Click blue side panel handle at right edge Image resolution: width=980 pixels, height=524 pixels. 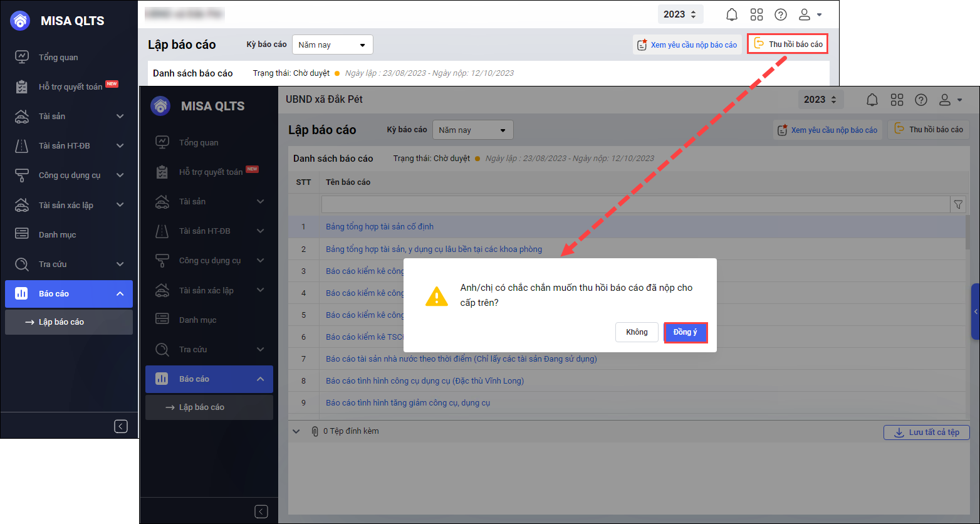tap(976, 312)
